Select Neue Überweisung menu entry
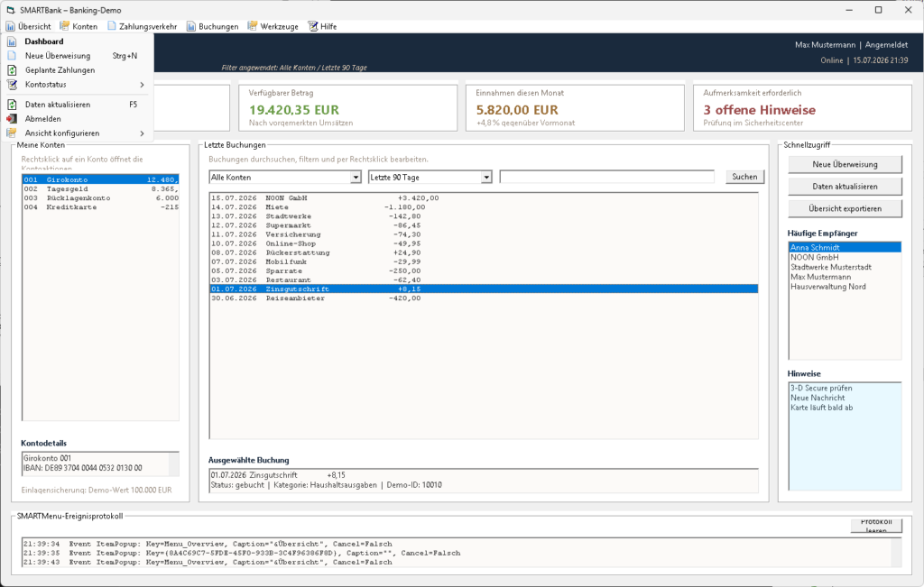This screenshot has width=924, height=587. pyautogui.click(x=77, y=56)
